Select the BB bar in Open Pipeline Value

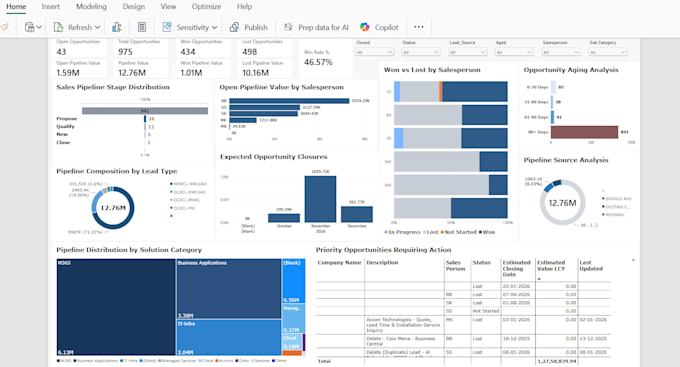[x=289, y=101]
